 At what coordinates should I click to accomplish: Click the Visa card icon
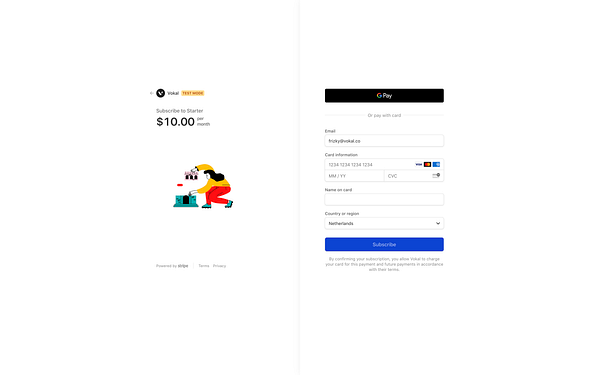click(419, 165)
